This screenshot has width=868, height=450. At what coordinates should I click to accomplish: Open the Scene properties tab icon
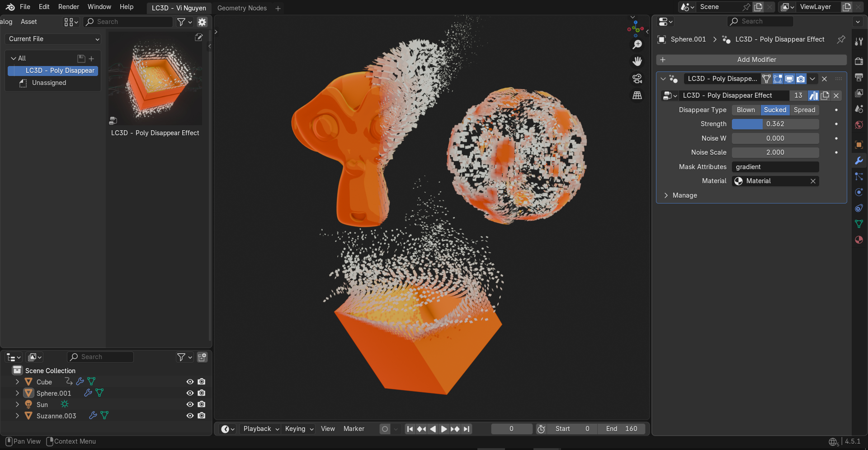(859, 109)
